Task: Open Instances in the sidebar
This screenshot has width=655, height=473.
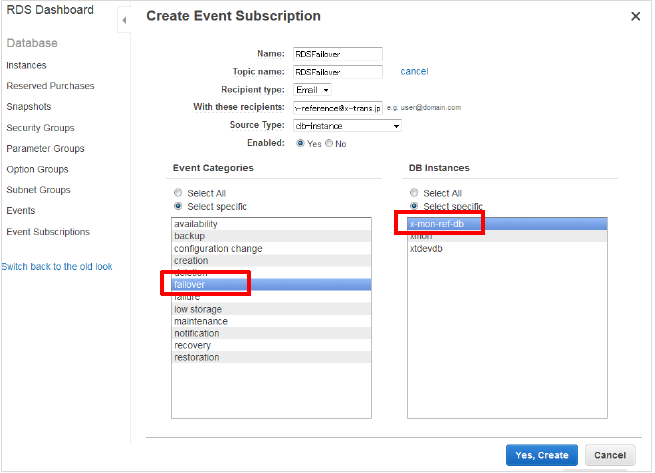Action: pos(26,65)
